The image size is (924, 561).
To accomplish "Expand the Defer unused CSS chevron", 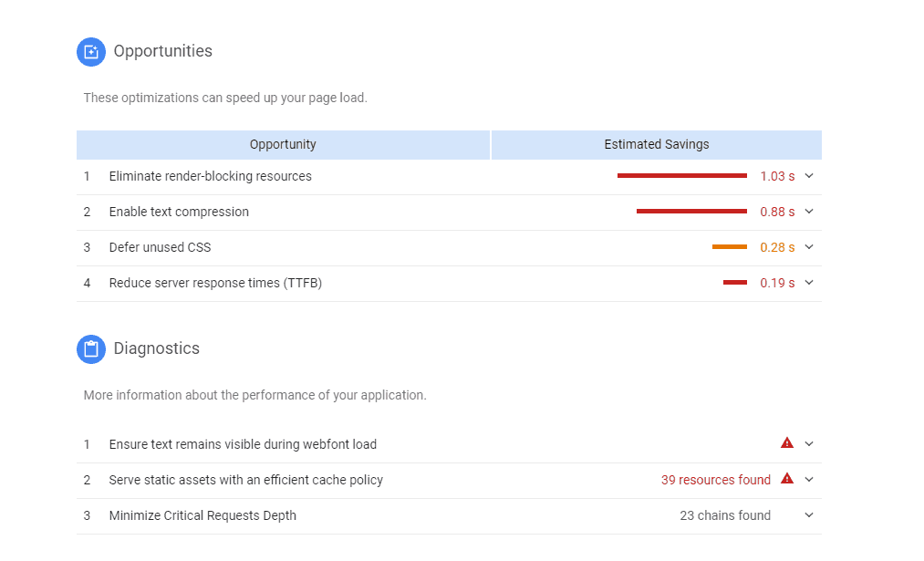I will 809,247.
